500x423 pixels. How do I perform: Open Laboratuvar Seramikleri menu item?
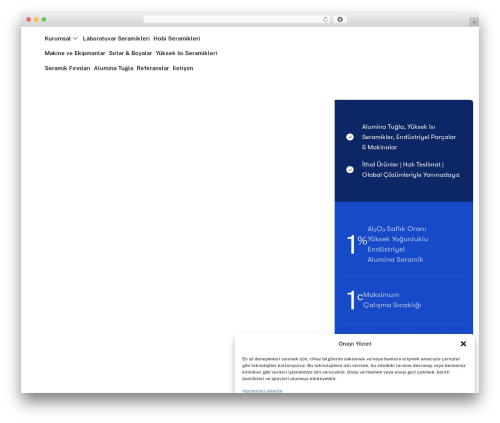coord(116,39)
